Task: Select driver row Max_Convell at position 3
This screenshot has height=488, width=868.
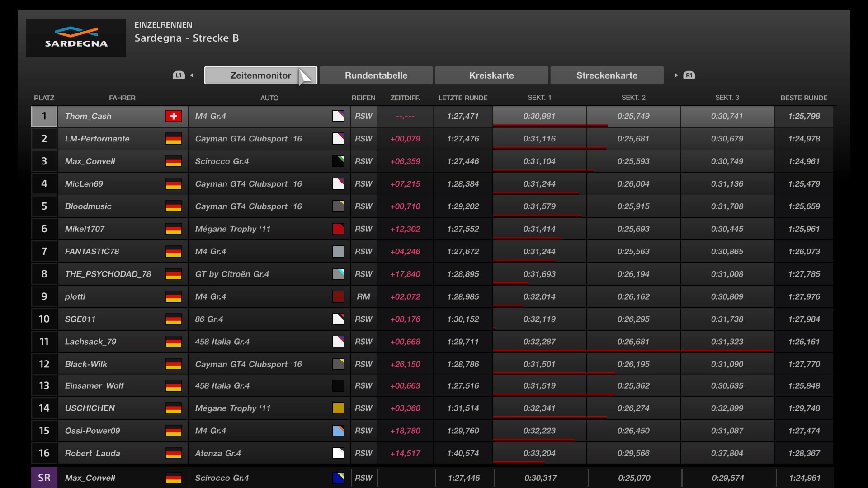Action: coord(90,161)
